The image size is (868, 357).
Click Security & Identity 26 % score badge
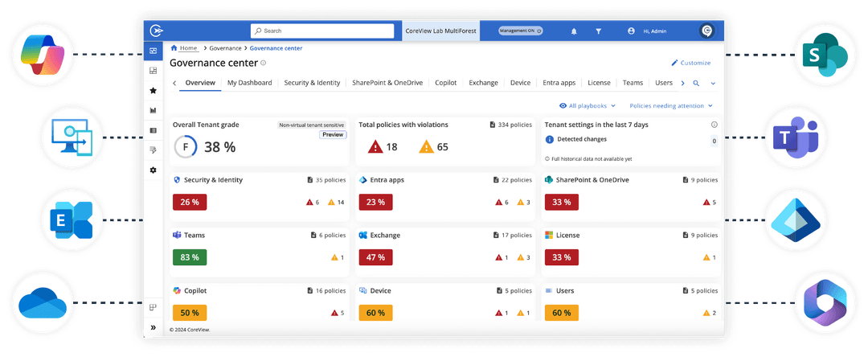point(190,202)
